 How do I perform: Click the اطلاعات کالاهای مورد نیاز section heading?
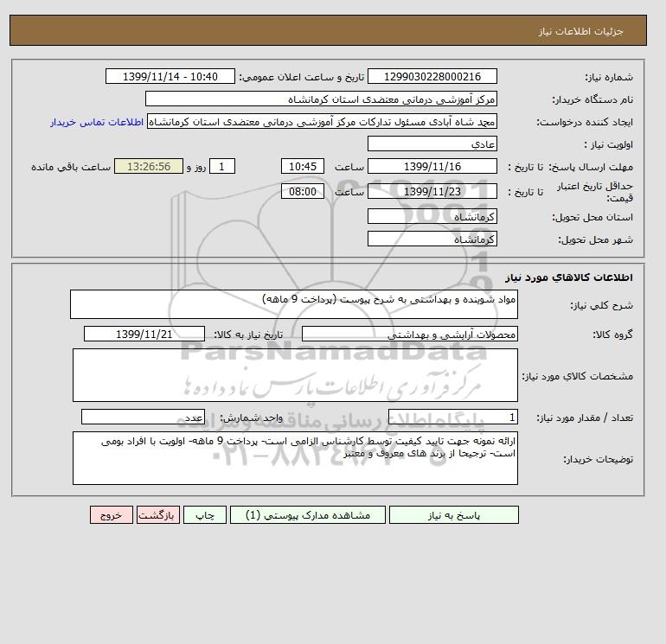(x=569, y=277)
